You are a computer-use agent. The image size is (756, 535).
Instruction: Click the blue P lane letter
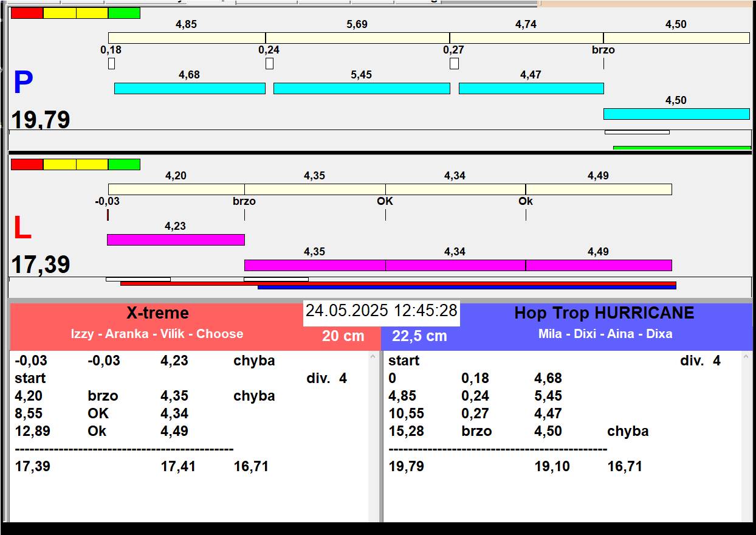[x=23, y=83]
